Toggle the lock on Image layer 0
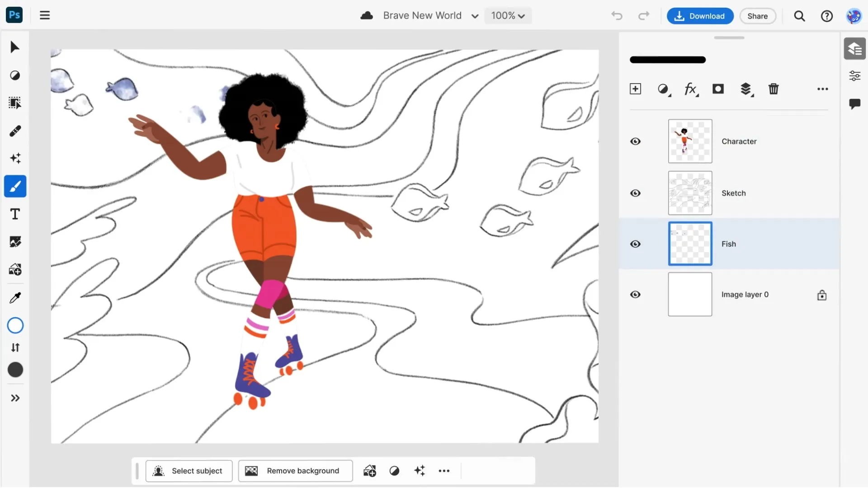The image size is (868, 488). pyautogui.click(x=822, y=295)
